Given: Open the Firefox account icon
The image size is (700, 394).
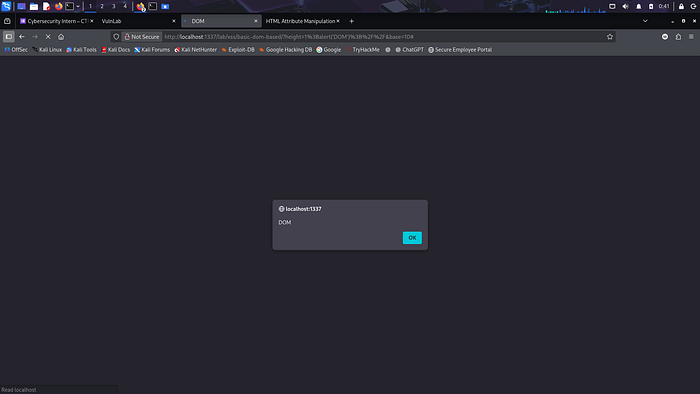Looking at the screenshot, I should click(665, 37).
